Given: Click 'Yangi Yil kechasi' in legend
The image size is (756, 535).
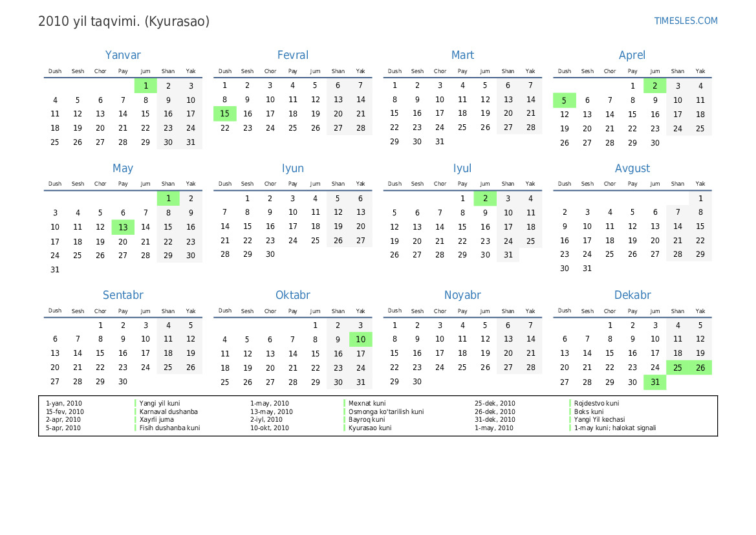Looking at the screenshot, I should [x=599, y=420].
